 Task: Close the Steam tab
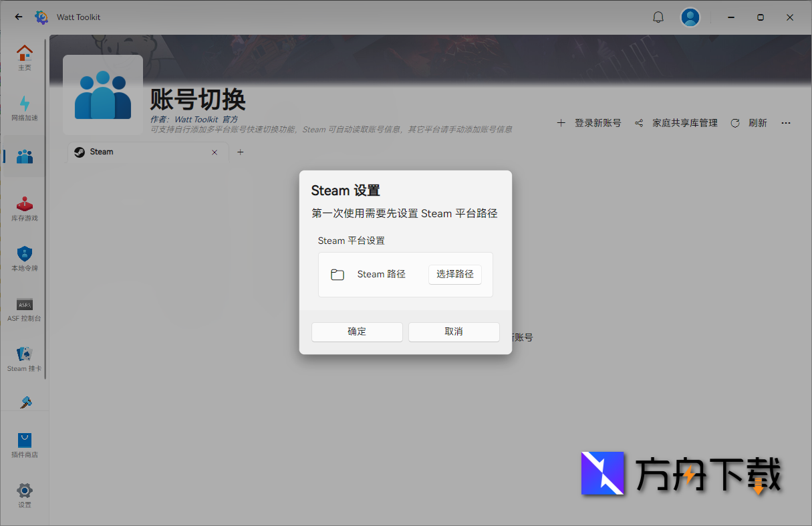pos(215,152)
